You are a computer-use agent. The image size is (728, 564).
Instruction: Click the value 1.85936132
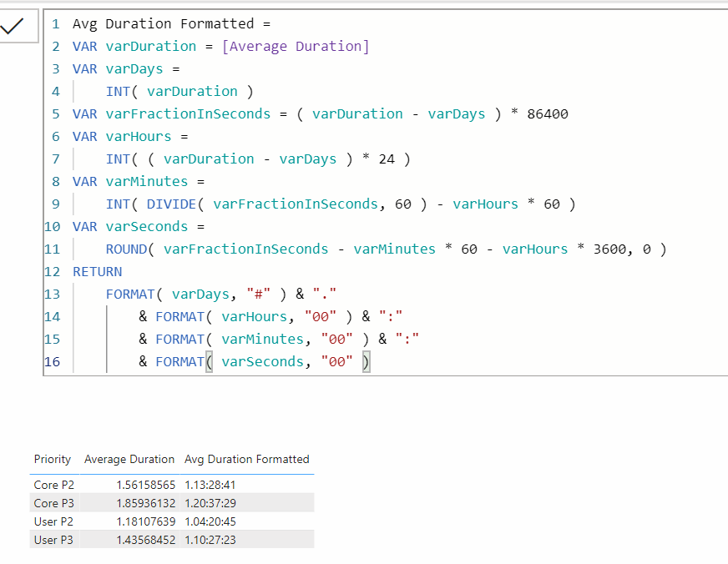146,503
